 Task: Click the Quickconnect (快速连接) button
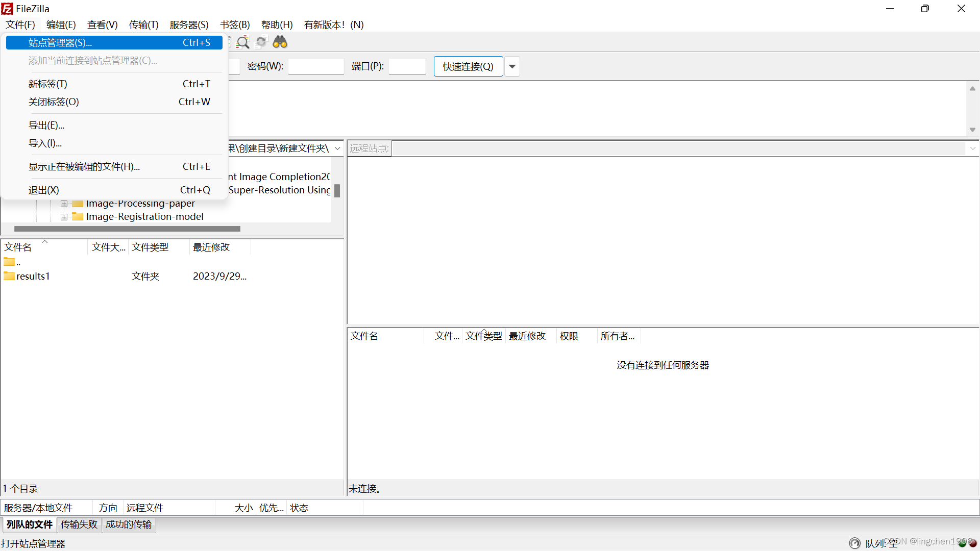click(468, 67)
